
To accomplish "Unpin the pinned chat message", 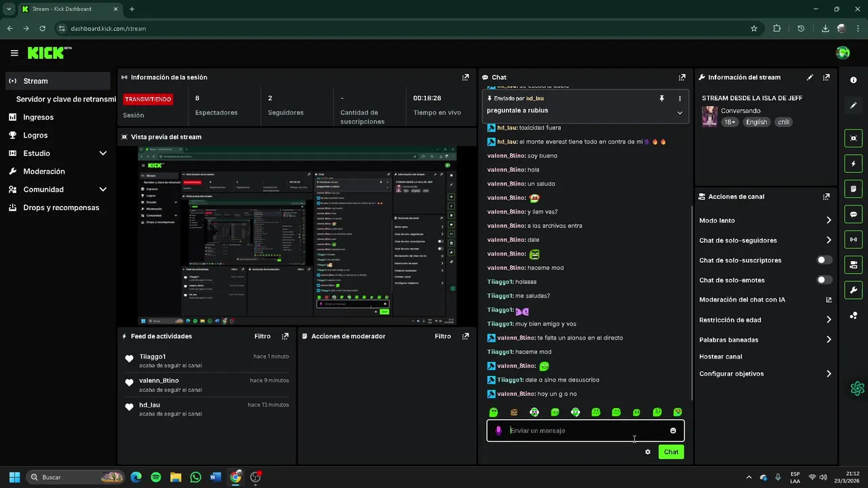I will (x=662, y=98).
